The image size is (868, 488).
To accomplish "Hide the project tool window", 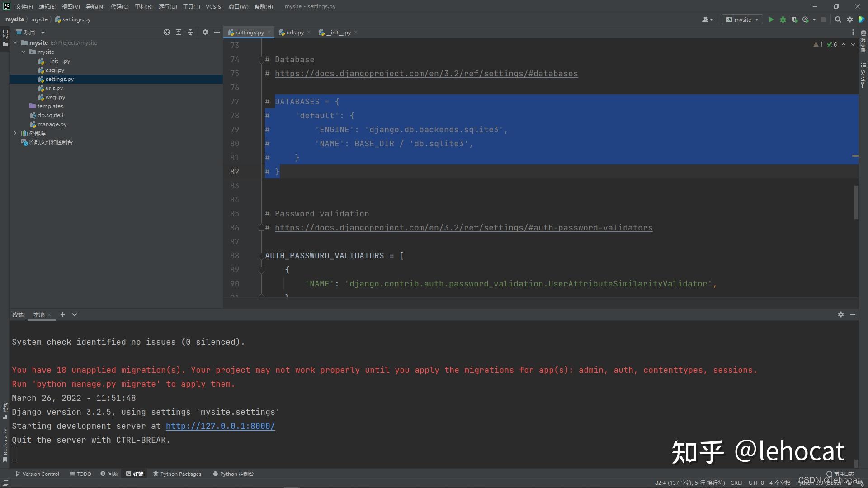I will 217,32.
